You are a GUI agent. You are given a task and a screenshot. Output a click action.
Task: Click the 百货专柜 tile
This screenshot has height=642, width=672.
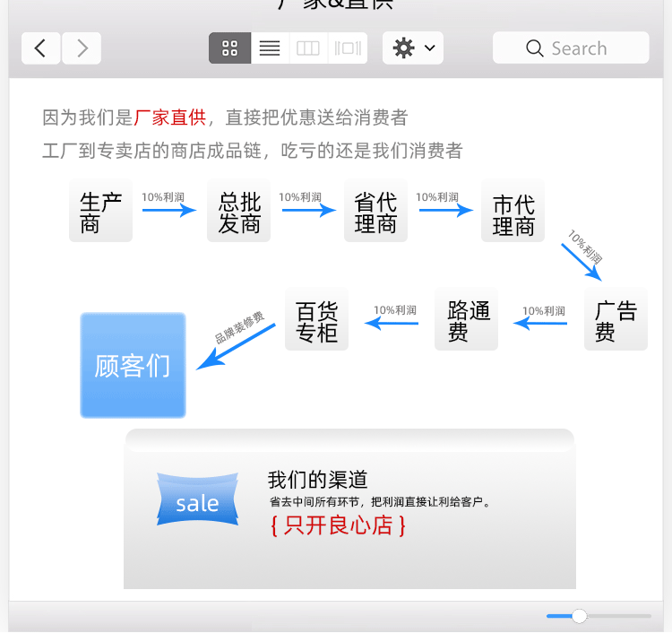click(x=316, y=319)
